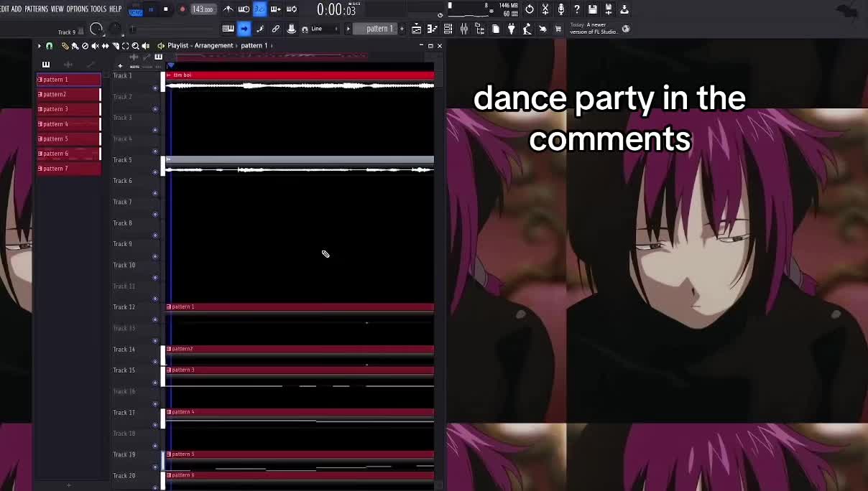This screenshot has height=491, width=868.
Task: Open the pattern selector left arrow menu
Action: pyautogui.click(x=348, y=29)
